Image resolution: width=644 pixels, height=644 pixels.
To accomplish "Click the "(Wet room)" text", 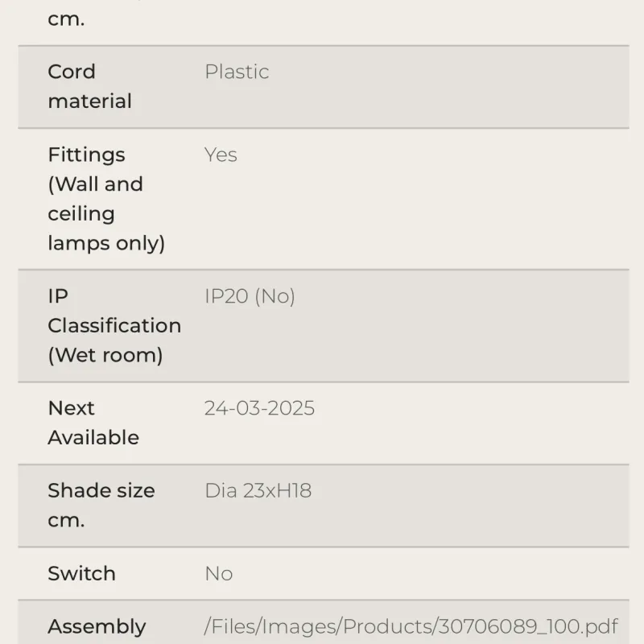I will click(105, 355).
